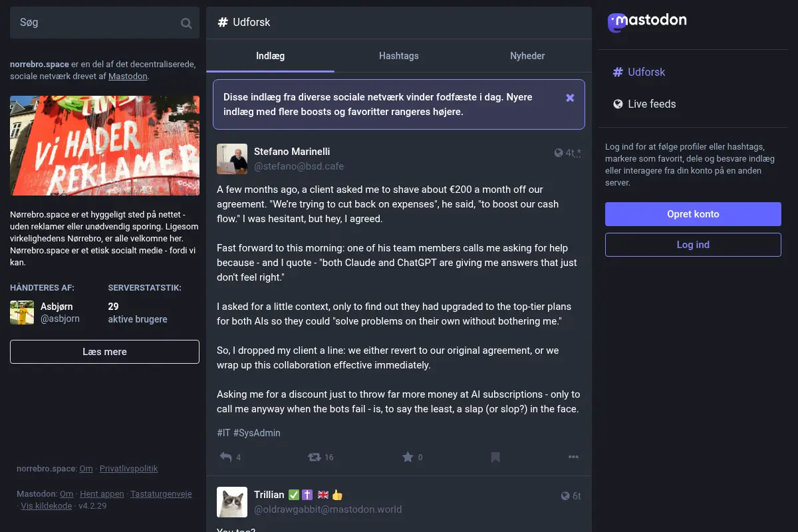Open the Privatlivspolitik link
This screenshot has width=798, height=532.
click(129, 469)
